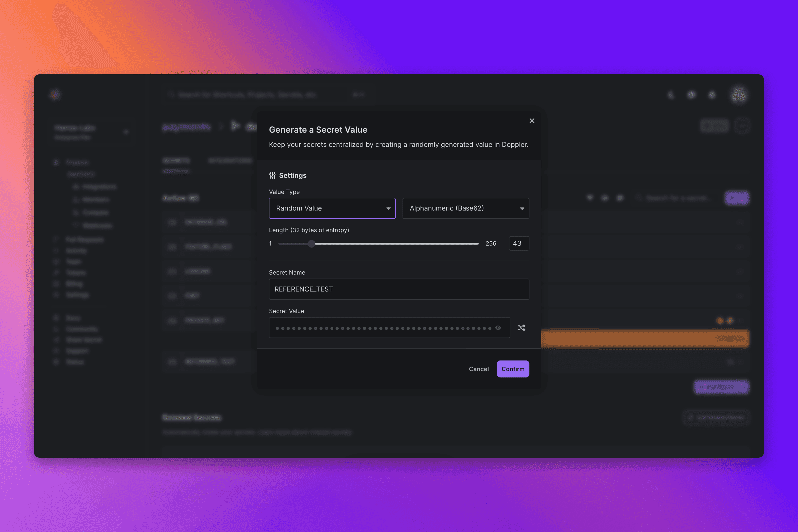This screenshot has width=798, height=532.
Task: Close the Generate a Secret Value dialog
Action: [x=532, y=121]
